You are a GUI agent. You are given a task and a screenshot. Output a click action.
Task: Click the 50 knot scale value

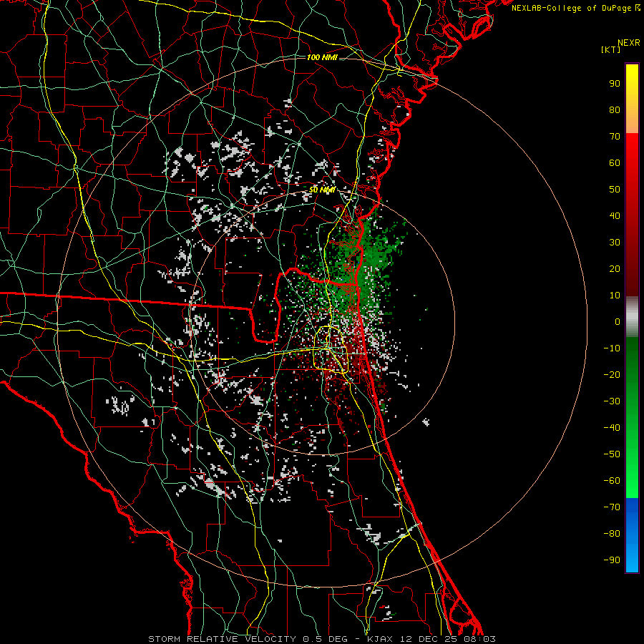pos(615,190)
